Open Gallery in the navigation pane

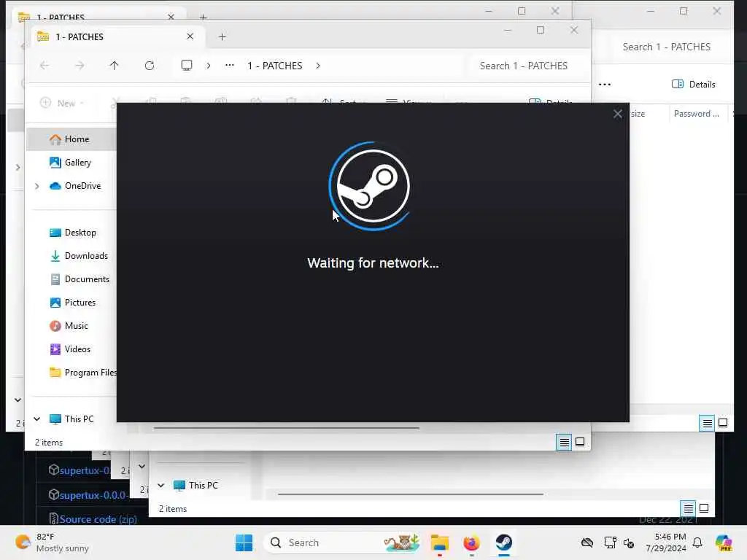[71, 163]
